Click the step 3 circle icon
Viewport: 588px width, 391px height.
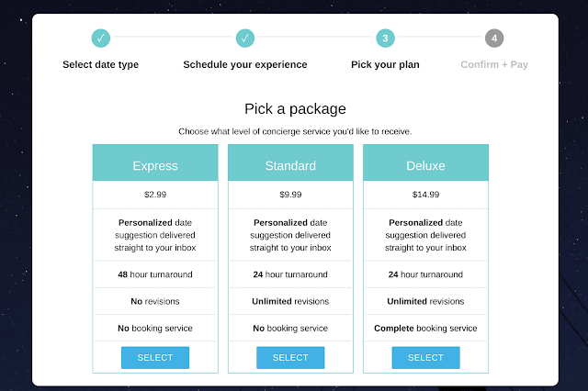(x=386, y=39)
